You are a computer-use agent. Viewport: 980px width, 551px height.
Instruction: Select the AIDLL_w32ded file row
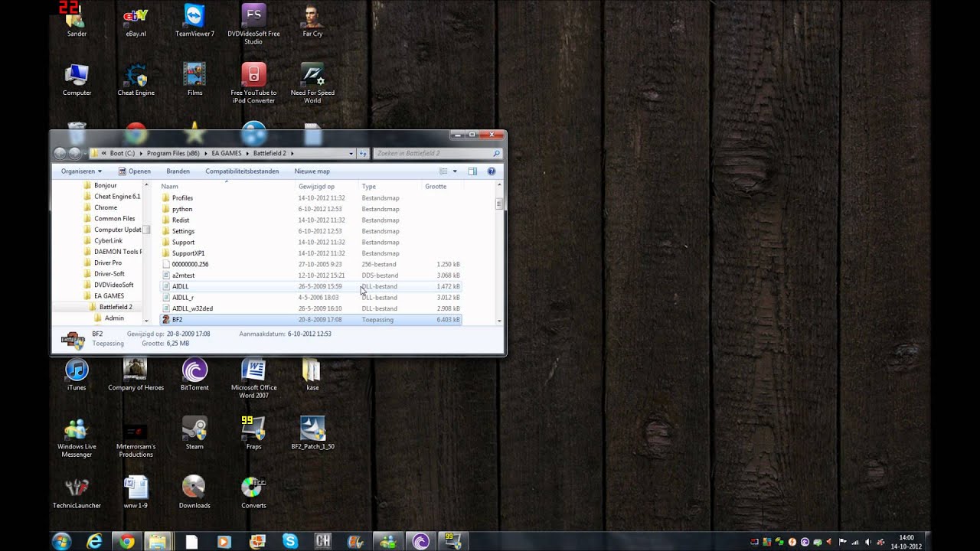click(310, 308)
